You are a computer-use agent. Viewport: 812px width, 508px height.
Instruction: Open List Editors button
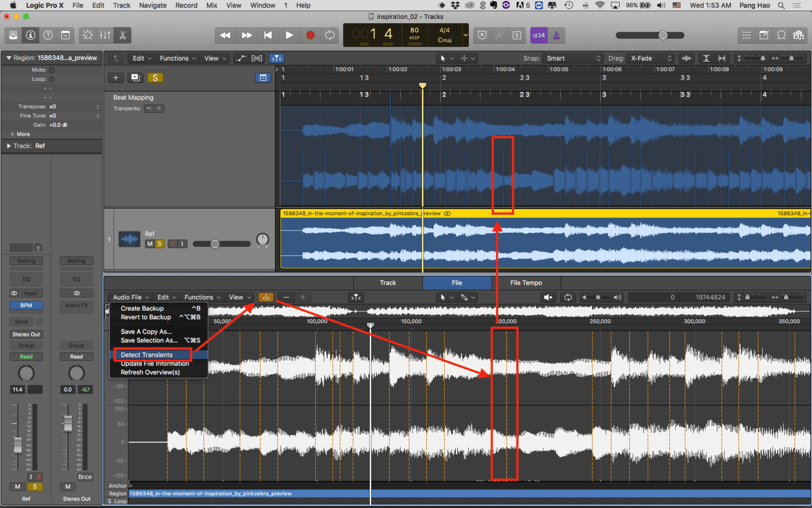[x=746, y=35]
